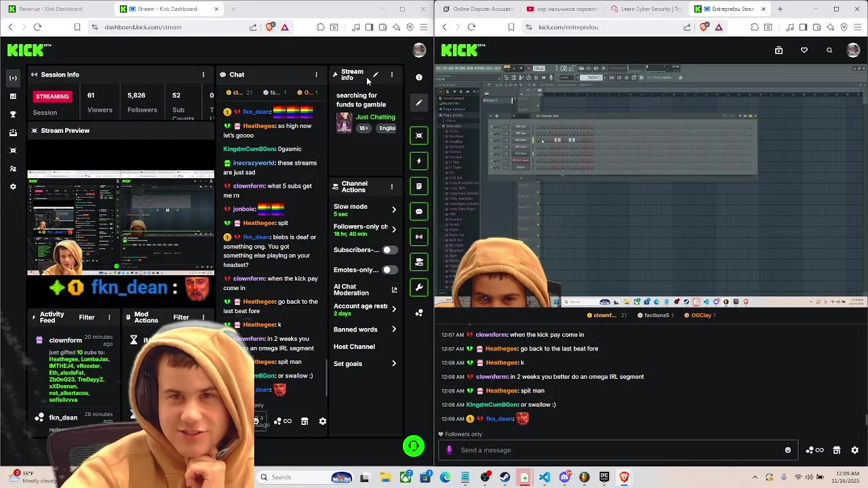Viewport: 868px width, 488px height.
Task: Open Session Info panel three-dot menu
Action: pyautogui.click(x=203, y=75)
